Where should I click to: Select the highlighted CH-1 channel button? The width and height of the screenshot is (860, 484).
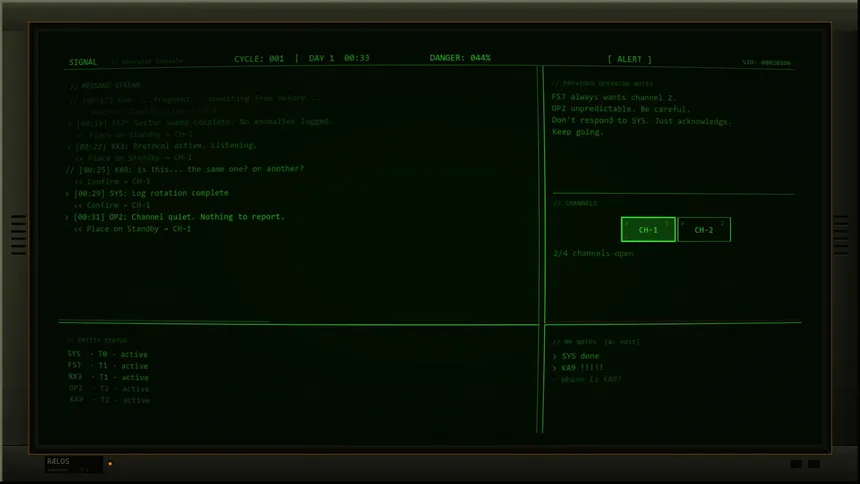[x=648, y=229]
